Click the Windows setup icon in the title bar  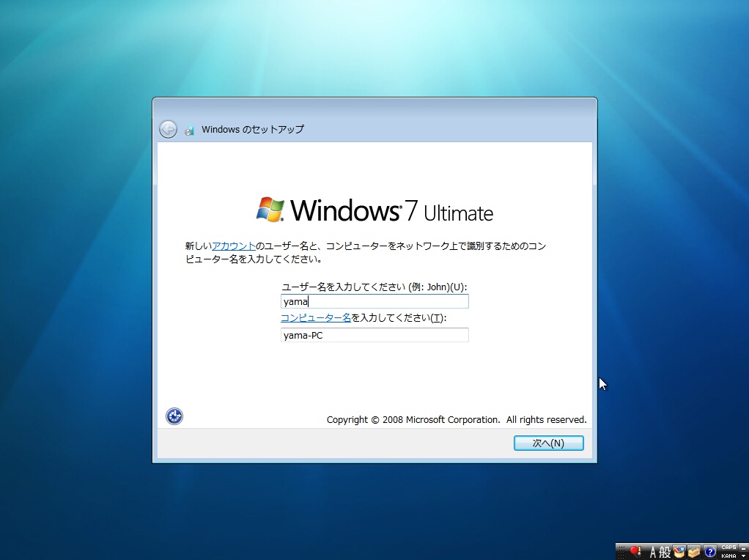pyautogui.click(x=190, y=130)
